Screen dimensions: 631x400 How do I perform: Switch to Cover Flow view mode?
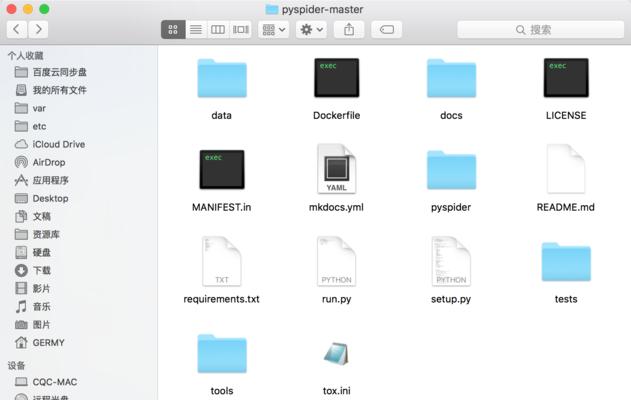pos(241,29)
